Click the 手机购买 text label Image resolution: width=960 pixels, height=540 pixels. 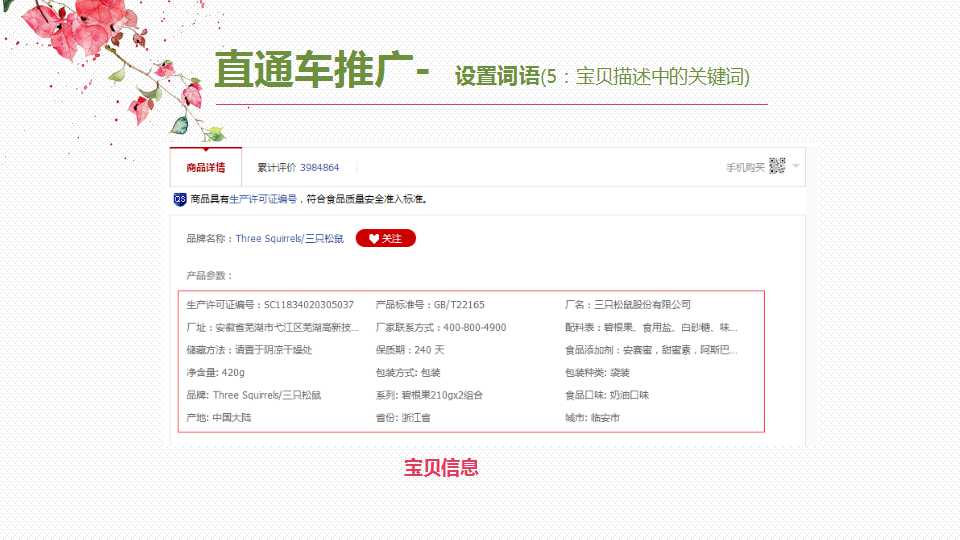point(745,167)
